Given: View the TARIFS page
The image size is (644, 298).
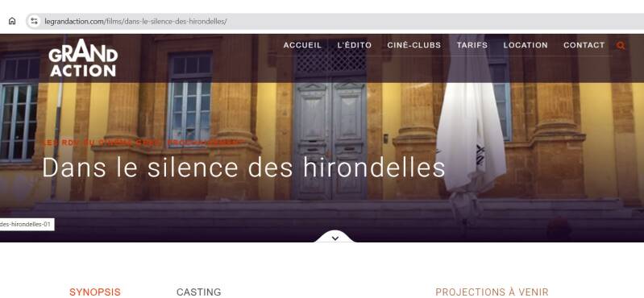Looking at the screenshot, I should [472, 45].
